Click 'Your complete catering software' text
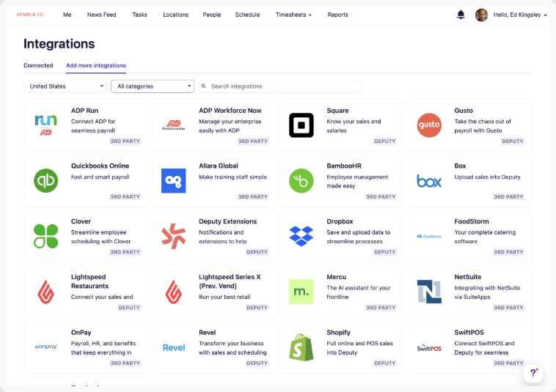 (x=485, y=237)
